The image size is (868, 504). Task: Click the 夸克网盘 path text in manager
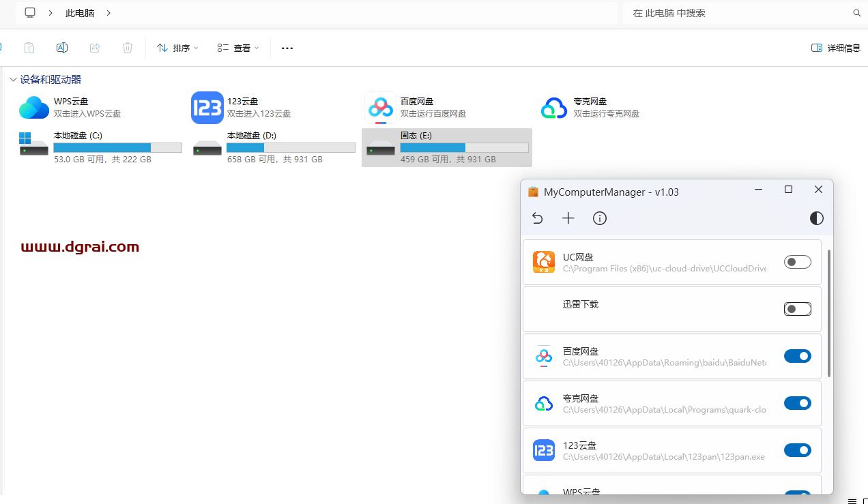(665, 410)
